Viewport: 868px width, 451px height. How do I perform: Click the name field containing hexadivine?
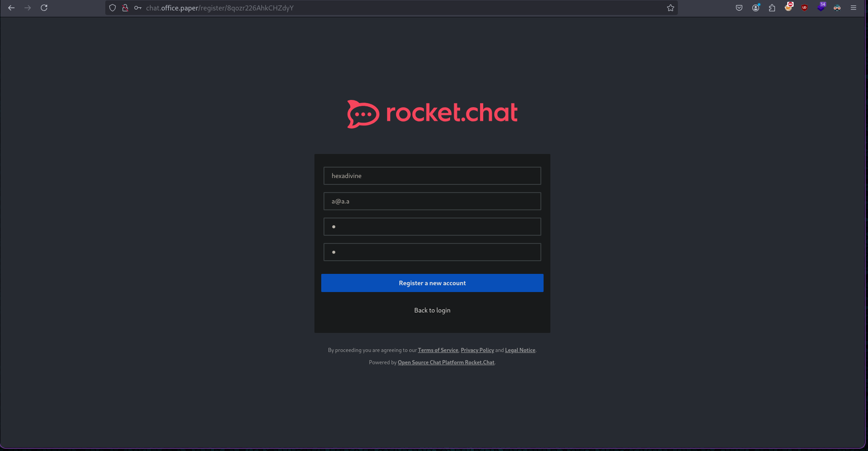point(432,176)
